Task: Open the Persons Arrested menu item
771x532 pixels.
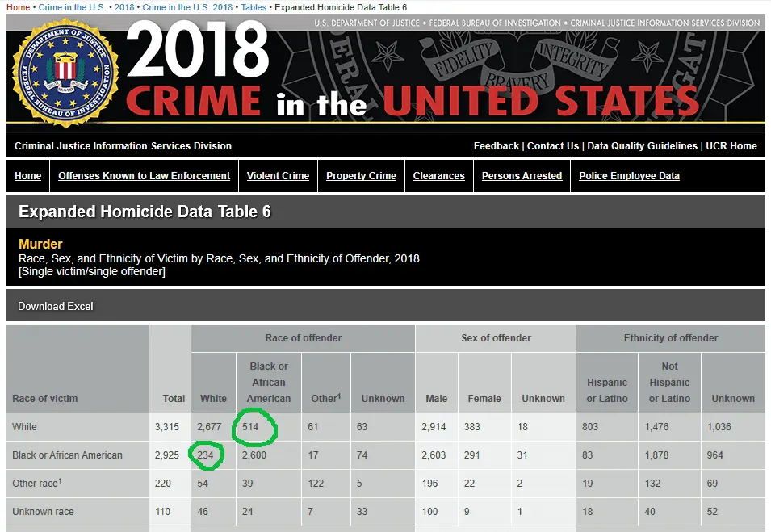Action: pos(522,175)
